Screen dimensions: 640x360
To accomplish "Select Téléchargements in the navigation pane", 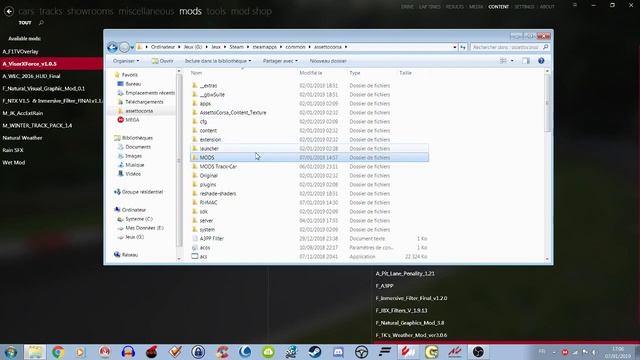I will (x=140, y=102).
